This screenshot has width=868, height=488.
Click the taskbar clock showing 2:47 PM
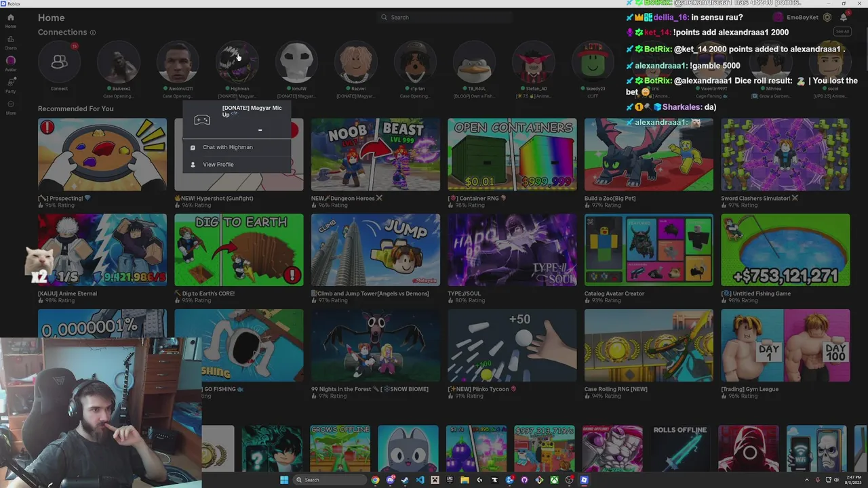(x=854, y=480)
